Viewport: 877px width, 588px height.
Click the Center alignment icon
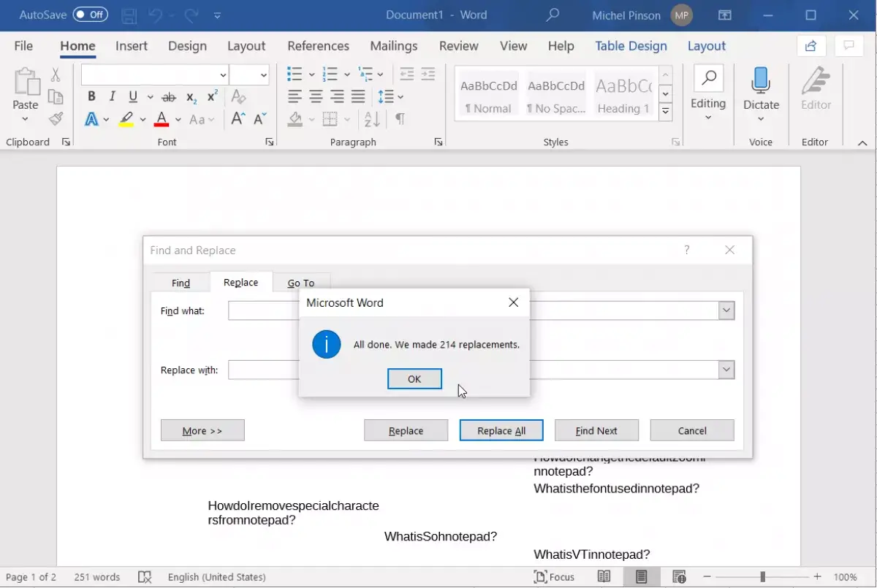point(316,96)
